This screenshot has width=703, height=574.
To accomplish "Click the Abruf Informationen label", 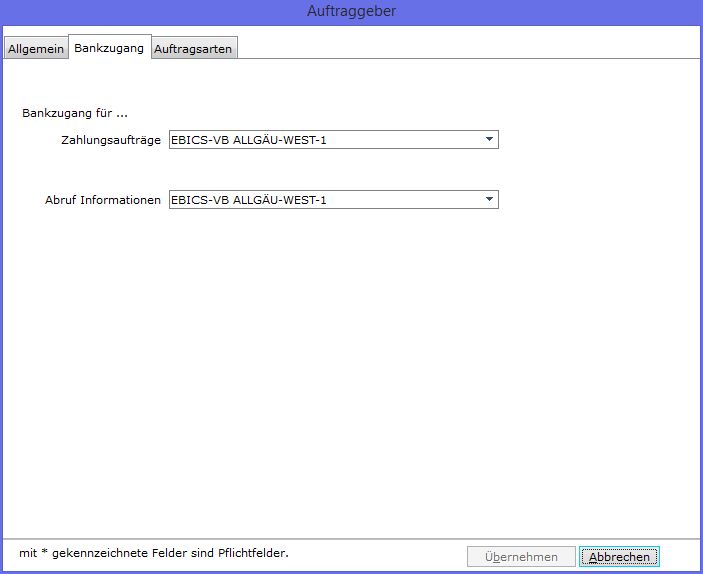I will click(103, 200).
